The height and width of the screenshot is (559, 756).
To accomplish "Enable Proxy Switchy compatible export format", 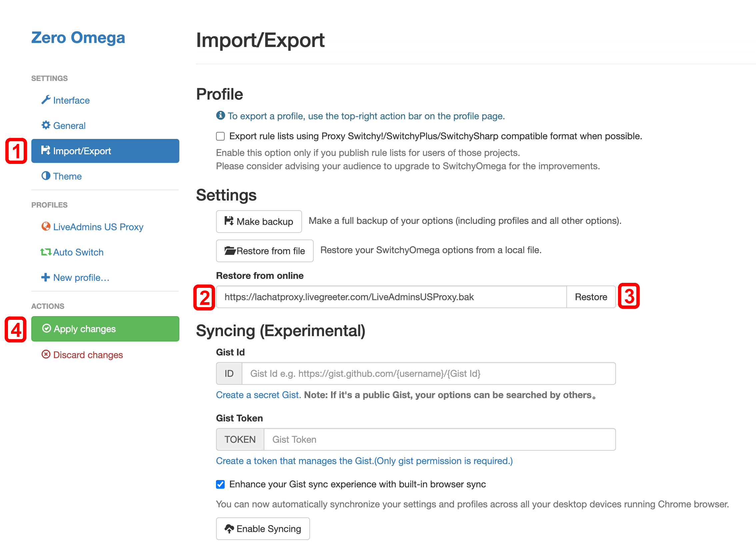I will 220,136.
